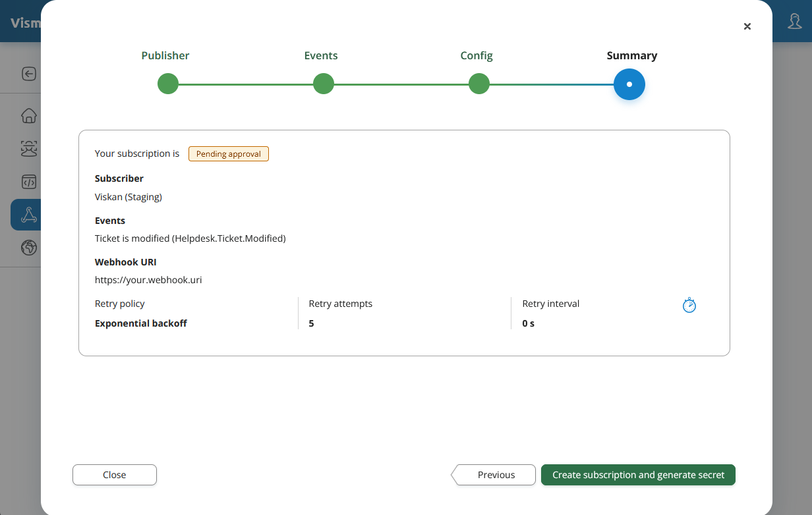Open the code window sidebar icon
This screenshot has height=515, width=812.
29,182
